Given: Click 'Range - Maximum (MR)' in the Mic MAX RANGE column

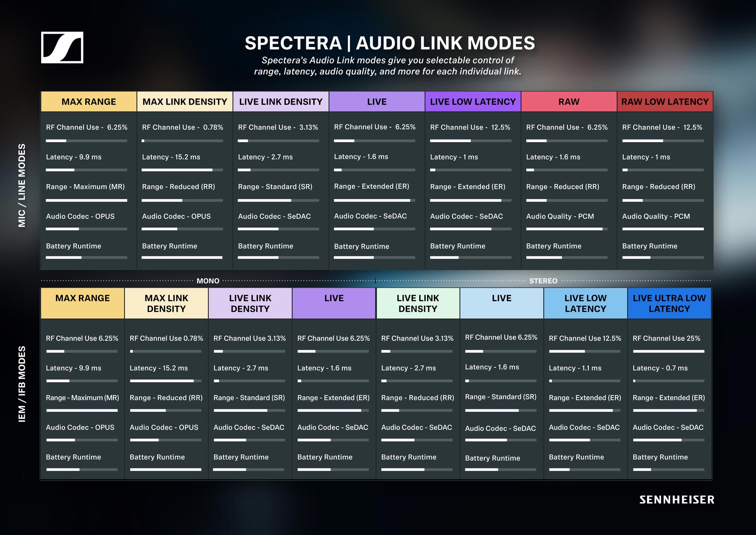Looking at the screenshot, I should pyautogui.click(x=85, y=187).
